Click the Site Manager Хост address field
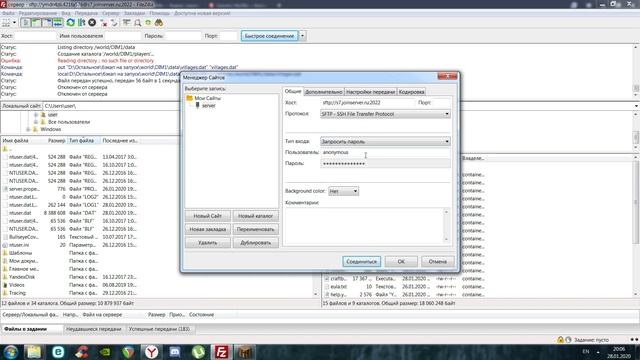This screenshot has height=360, width=640. (x=367, y=103)
